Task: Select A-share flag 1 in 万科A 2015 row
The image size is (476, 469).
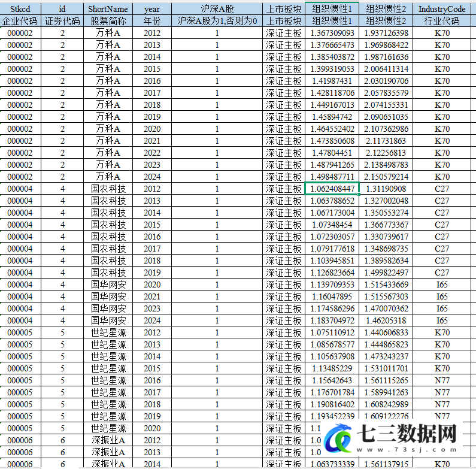Action: (x=217, y=69)
